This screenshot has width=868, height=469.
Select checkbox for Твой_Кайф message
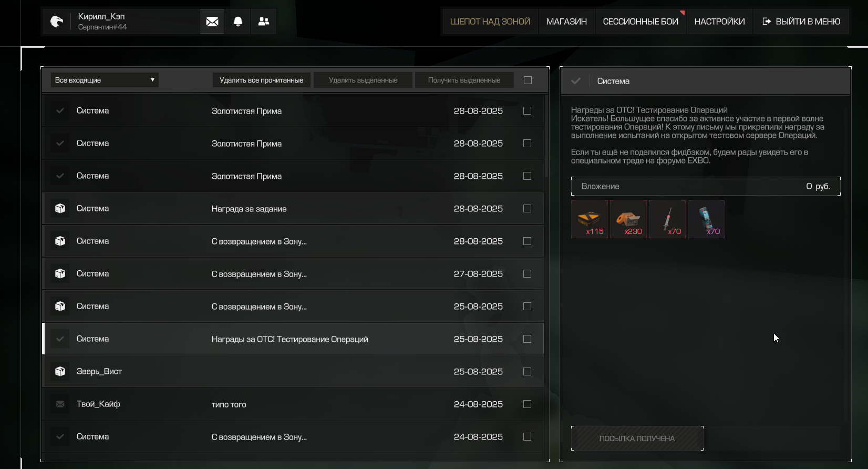point(527,404)
